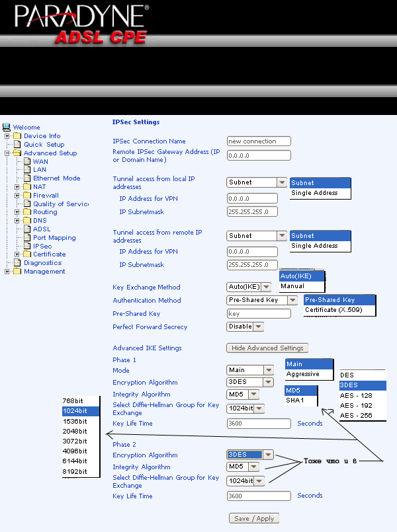Click the Hide Advanced Settings button
The width and height of the screenshot is (397, 532).
click(x=267, y=348)
